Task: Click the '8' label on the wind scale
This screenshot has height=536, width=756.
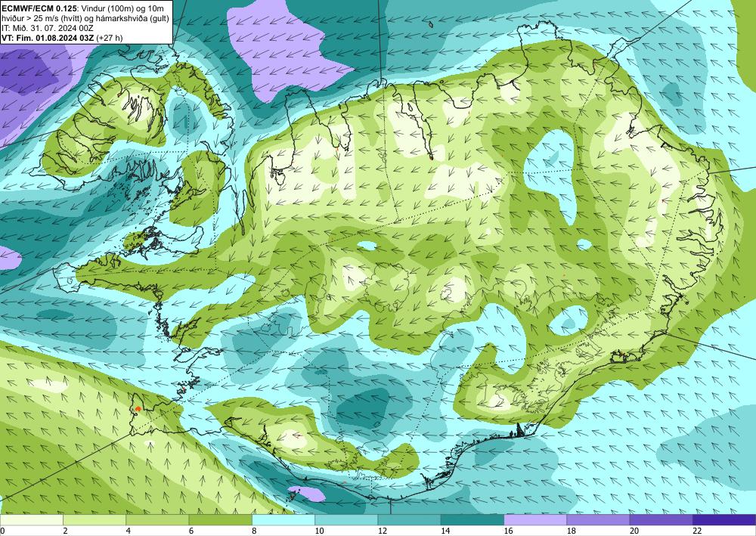Action: click(254, 531)
